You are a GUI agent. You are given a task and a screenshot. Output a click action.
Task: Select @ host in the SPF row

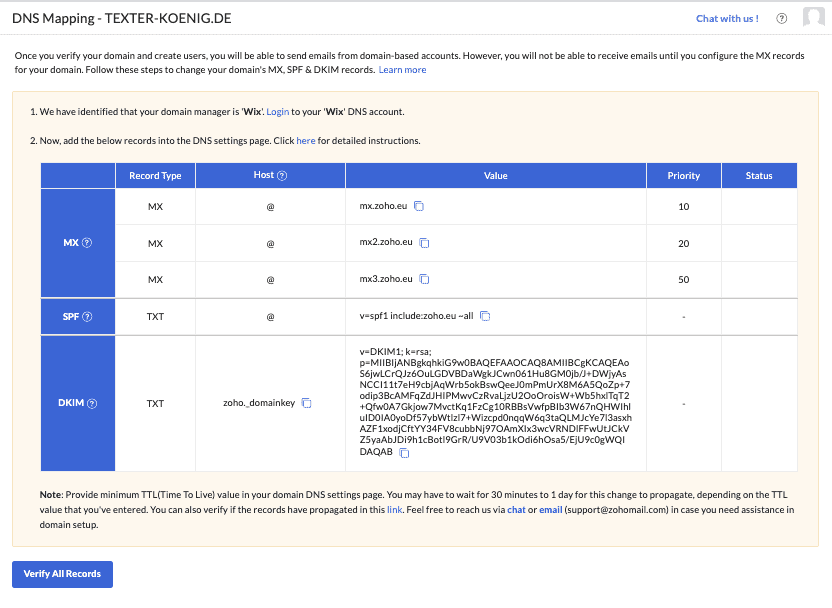270,317
